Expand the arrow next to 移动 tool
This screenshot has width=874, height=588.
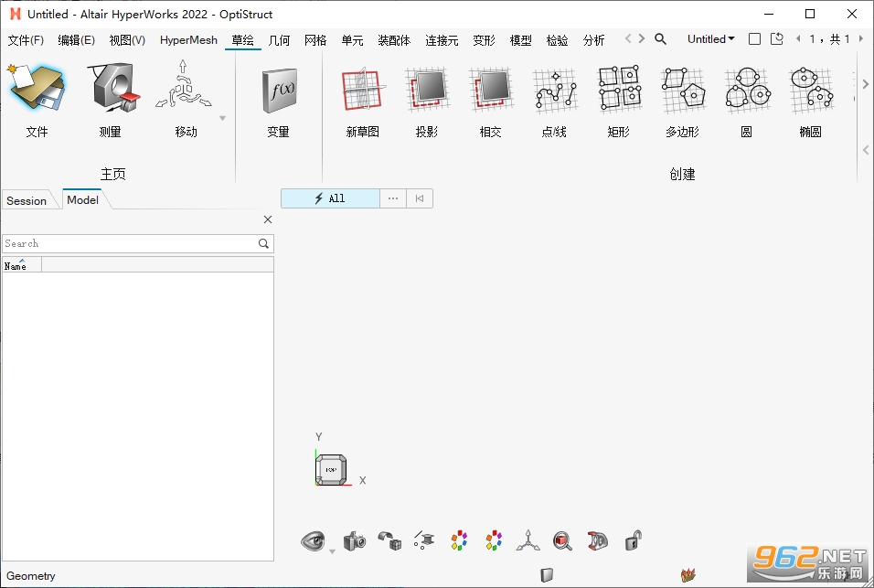(x=222, y=118)
